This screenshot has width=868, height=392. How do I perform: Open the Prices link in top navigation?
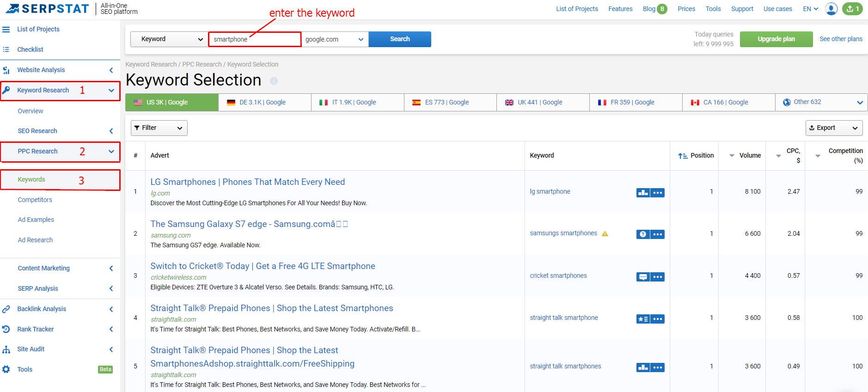pyautogui.click(x=686, y=9)
